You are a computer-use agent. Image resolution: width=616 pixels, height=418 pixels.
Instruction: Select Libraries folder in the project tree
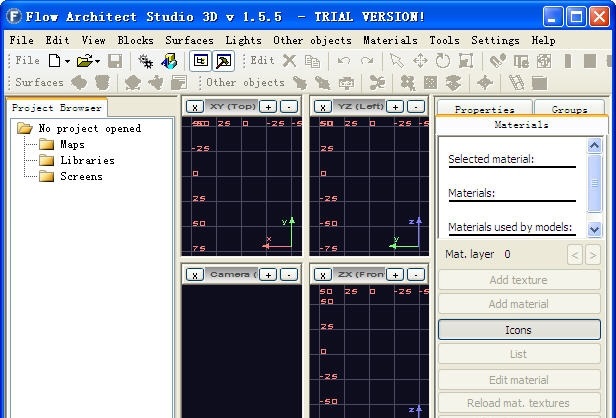point(87,160)
